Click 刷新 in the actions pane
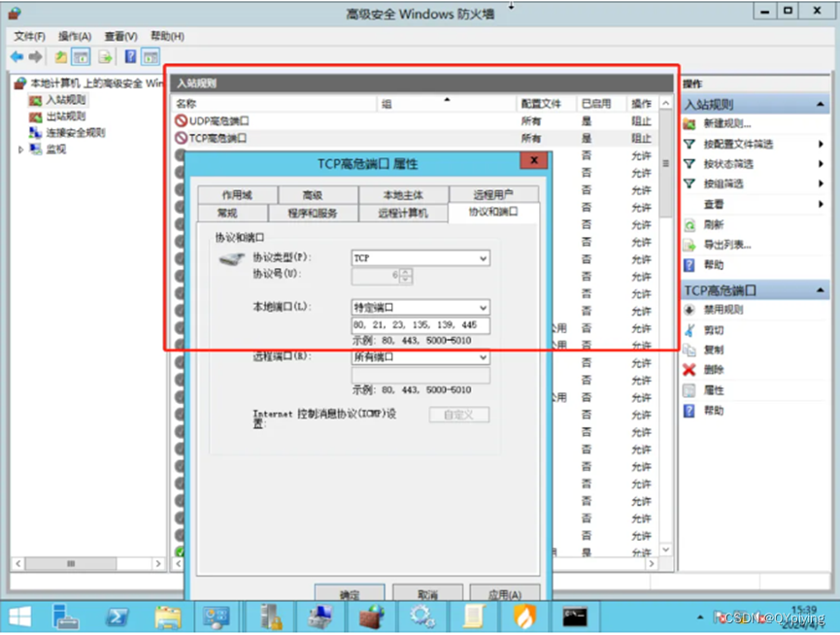 tap(713, 225)
